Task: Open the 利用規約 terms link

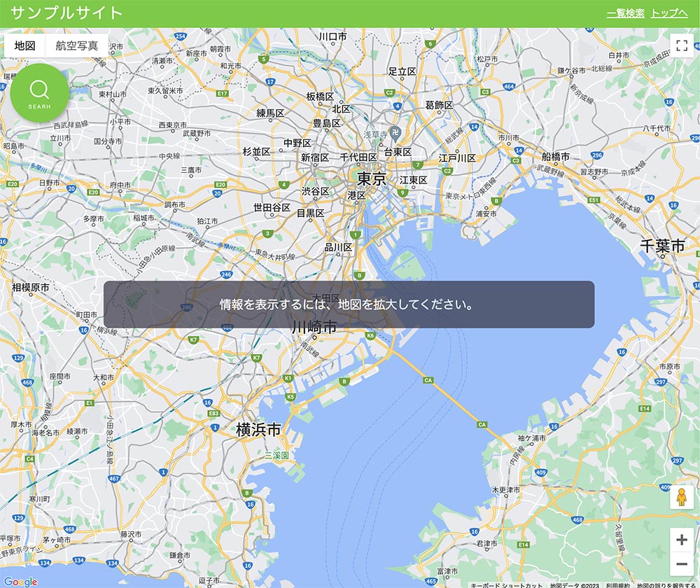Action: point(618,585)
